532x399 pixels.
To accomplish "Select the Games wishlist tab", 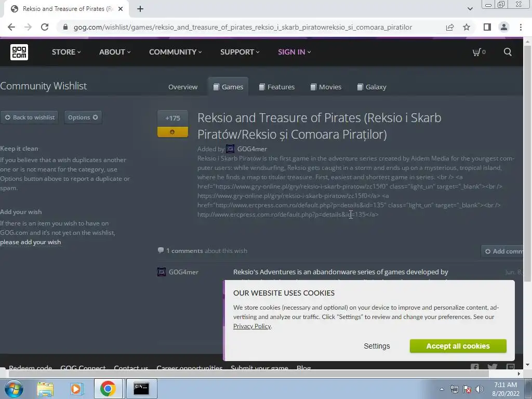I will [228, 87].
